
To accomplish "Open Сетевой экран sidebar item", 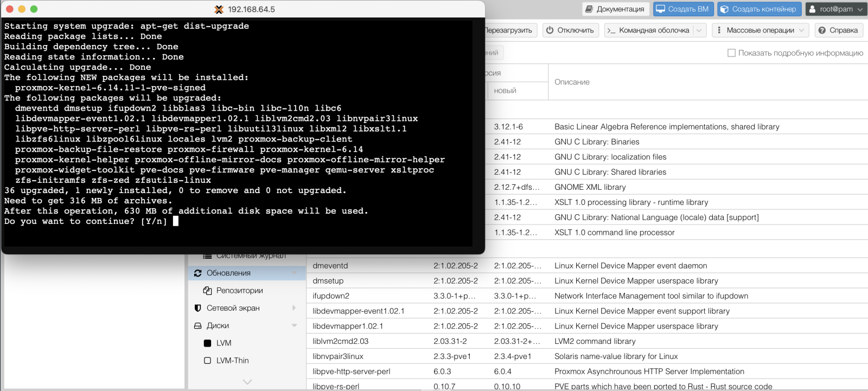I will click(x=247, y=307).
